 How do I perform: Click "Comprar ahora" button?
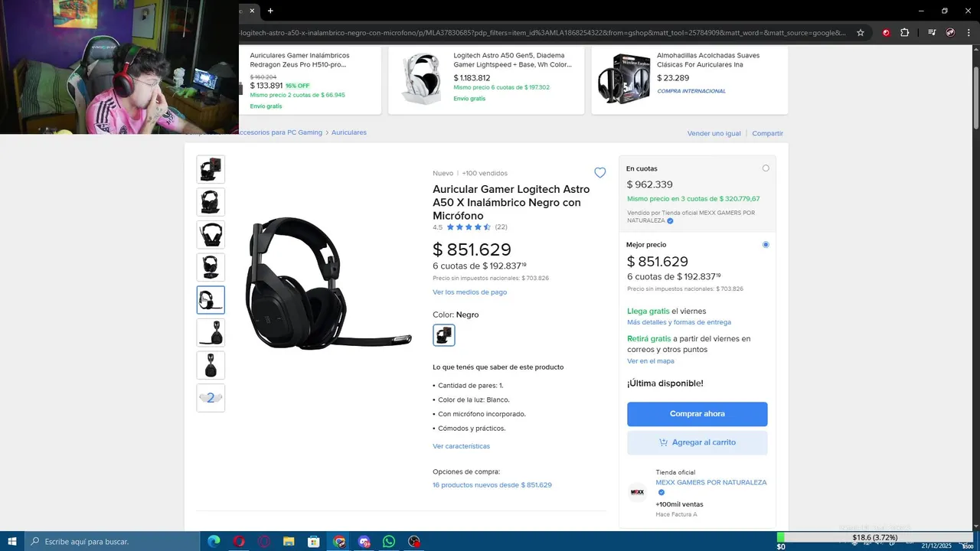tap(697, 414)
